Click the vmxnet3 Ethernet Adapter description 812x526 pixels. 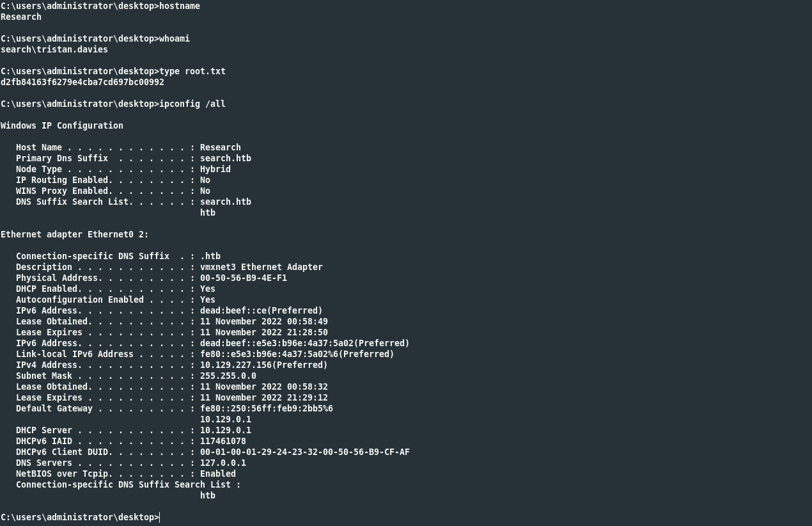click(x=261, y=267)
